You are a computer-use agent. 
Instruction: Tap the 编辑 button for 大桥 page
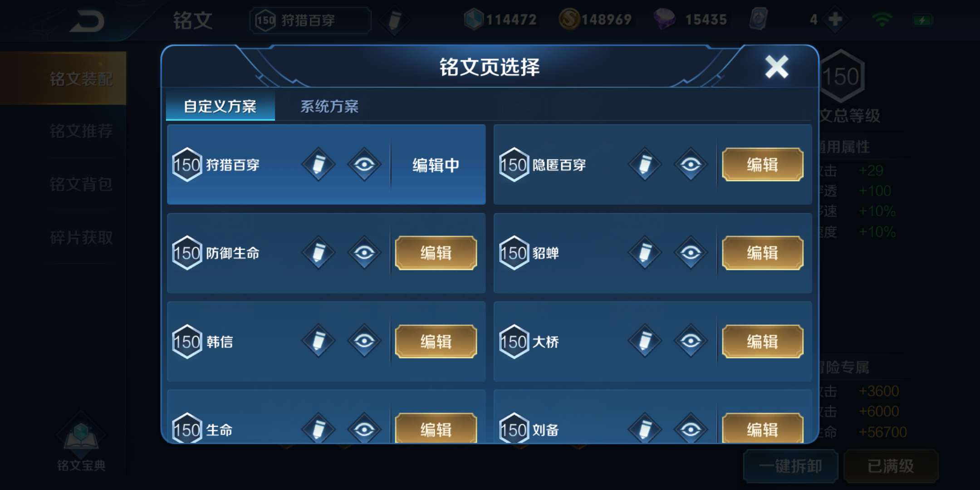pos(762,341)
